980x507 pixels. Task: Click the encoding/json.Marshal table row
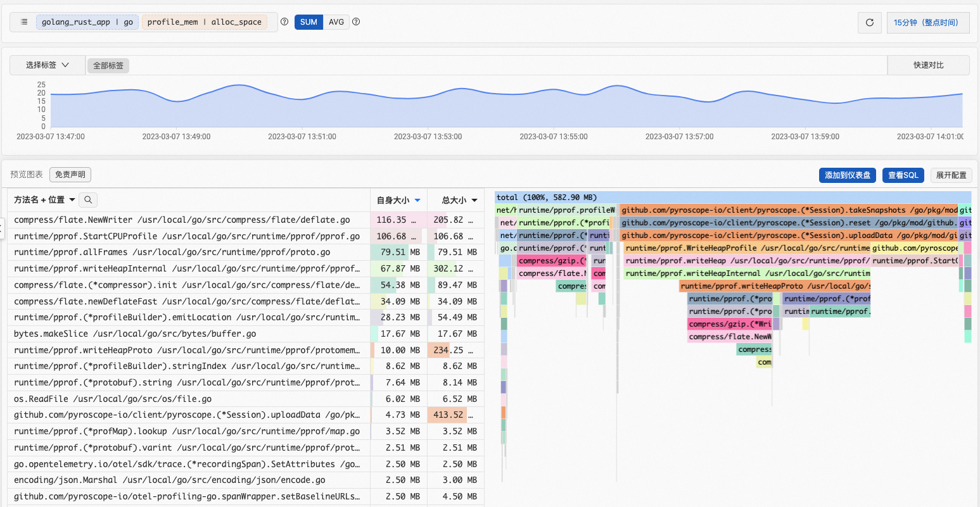tap(246, 480)
